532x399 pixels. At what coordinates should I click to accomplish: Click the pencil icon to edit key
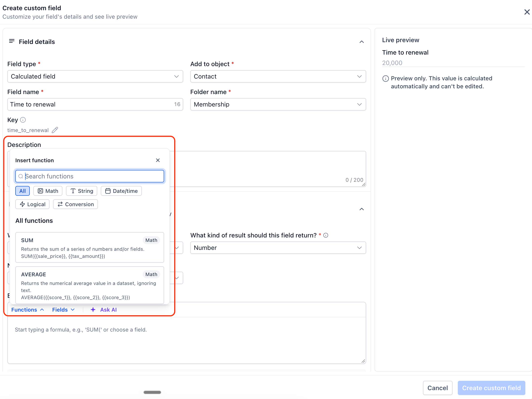55,130
